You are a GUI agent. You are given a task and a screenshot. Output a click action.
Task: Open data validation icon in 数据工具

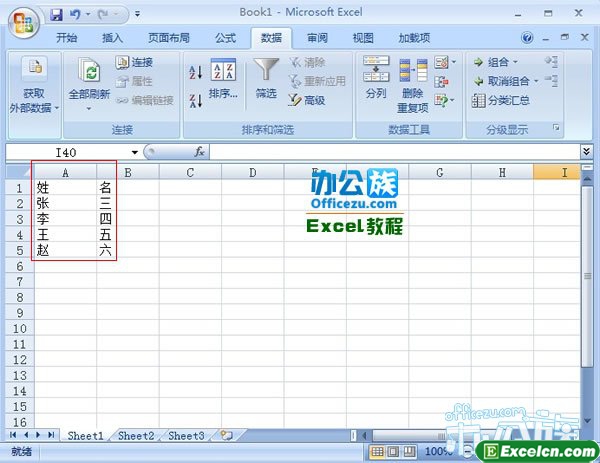(441, 62)
